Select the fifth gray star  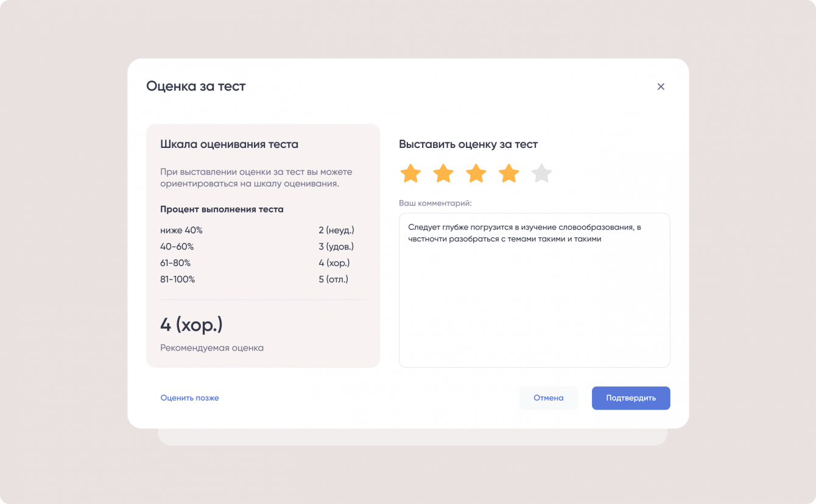(541, 173)
